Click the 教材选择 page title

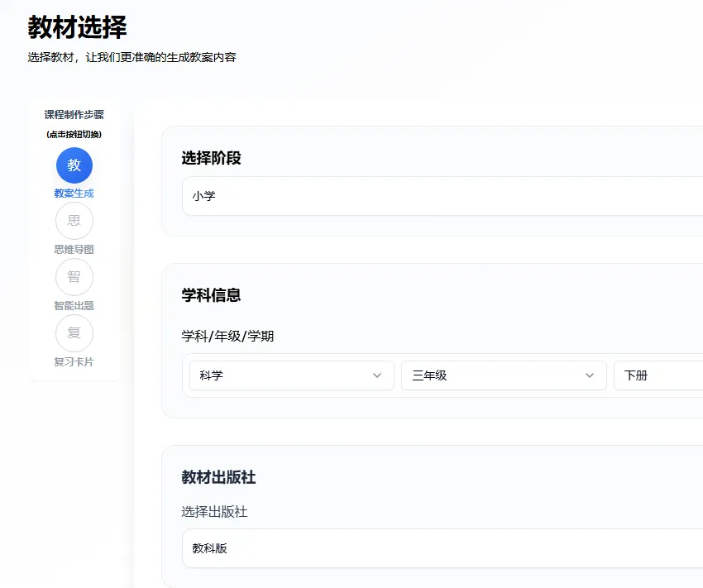pyautogui.click(x=78, y=27)
